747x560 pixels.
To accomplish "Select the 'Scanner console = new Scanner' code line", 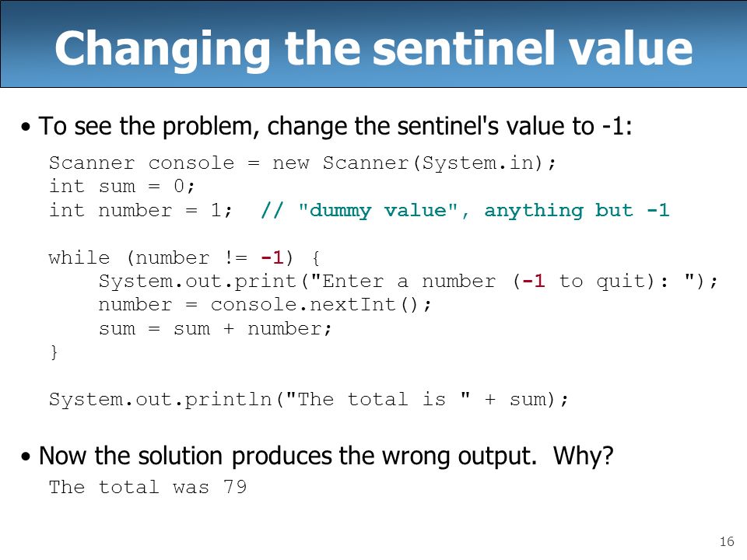I will (x=303, y=163).
